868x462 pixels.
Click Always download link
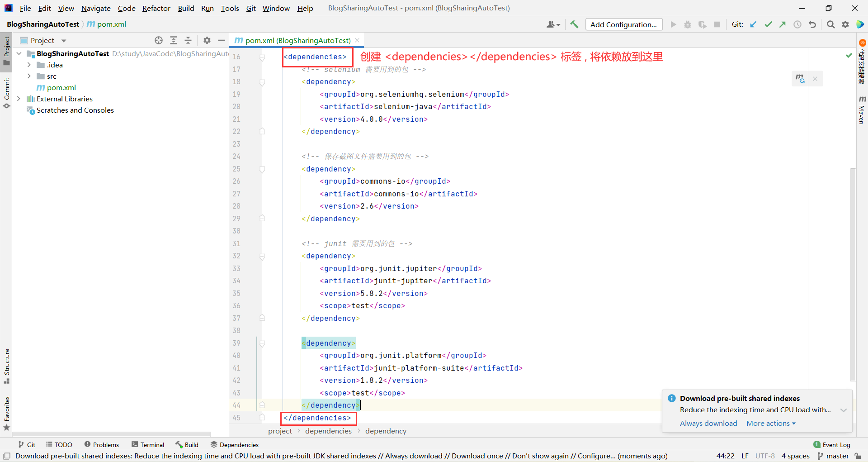pos(708,424)
